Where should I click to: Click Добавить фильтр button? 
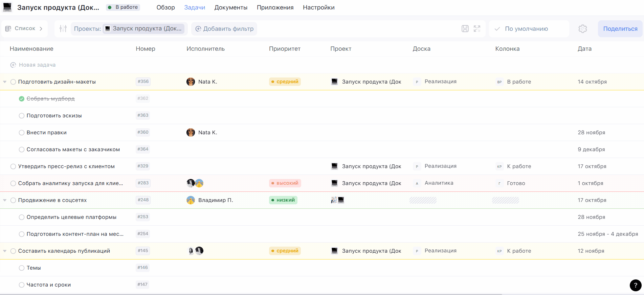click(224, 29)
